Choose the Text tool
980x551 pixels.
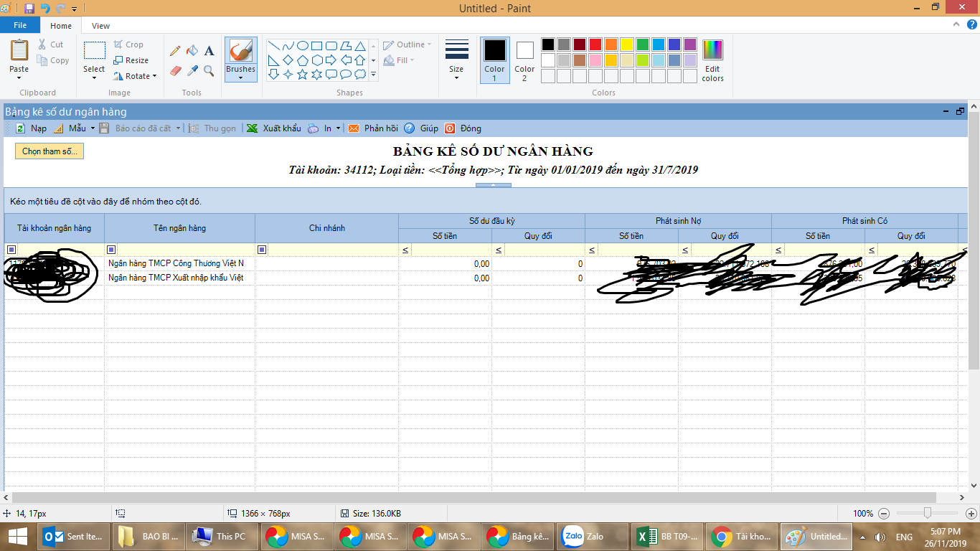(209, 51)
